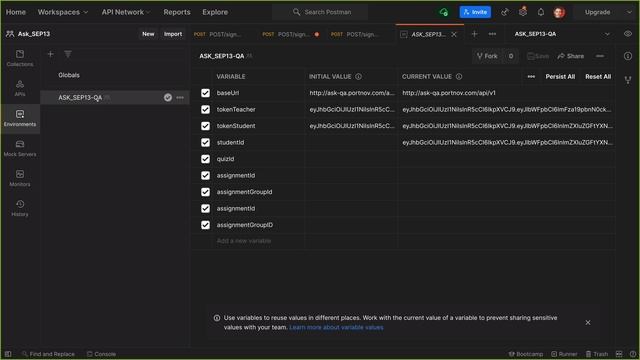Open user avatar profile menu
Image resolution: width=640 pixels, height=360 pixels.
click(x=559, y=12)
